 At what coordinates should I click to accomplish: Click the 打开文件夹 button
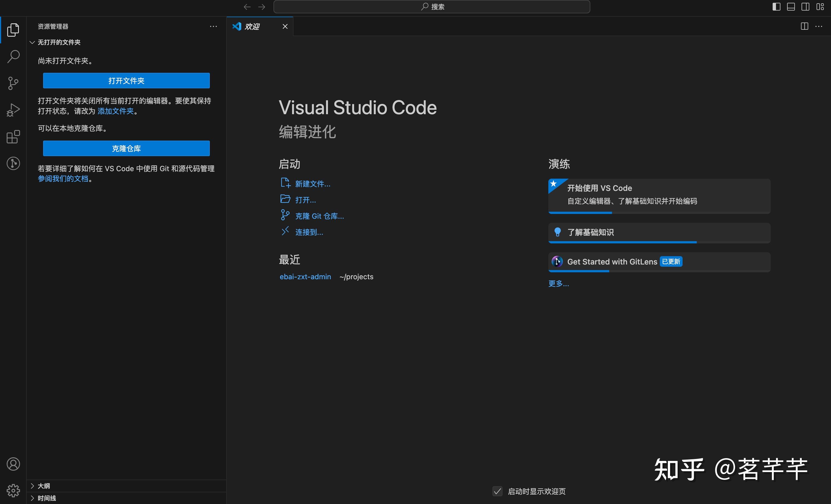(126, 81)
